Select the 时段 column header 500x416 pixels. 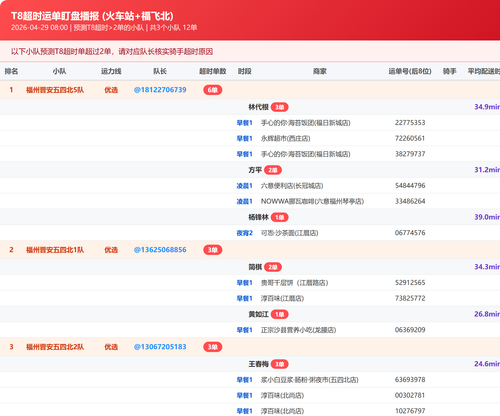[x=245, y=71]
